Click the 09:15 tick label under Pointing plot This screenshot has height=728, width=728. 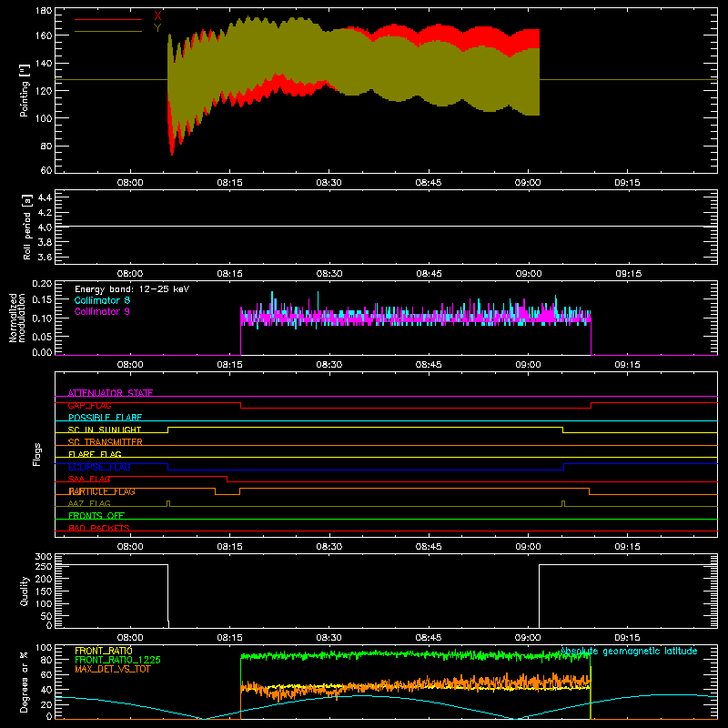(x=627, y=183)
